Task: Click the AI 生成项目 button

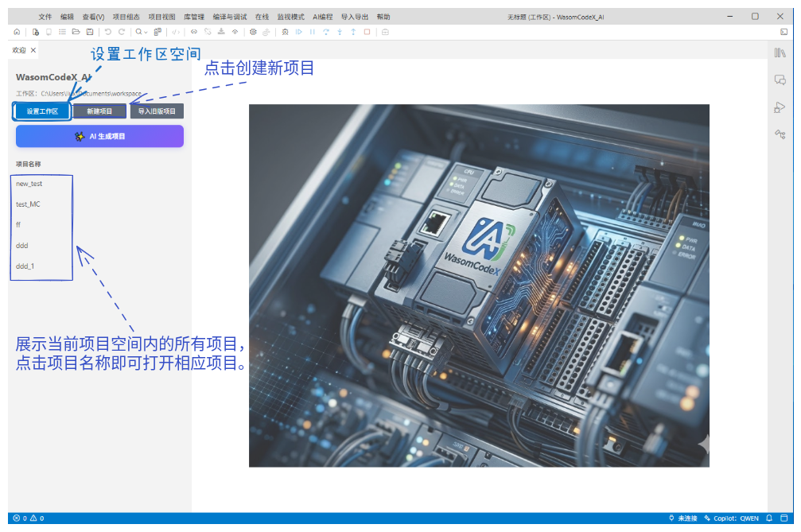Action: [99, 136]
